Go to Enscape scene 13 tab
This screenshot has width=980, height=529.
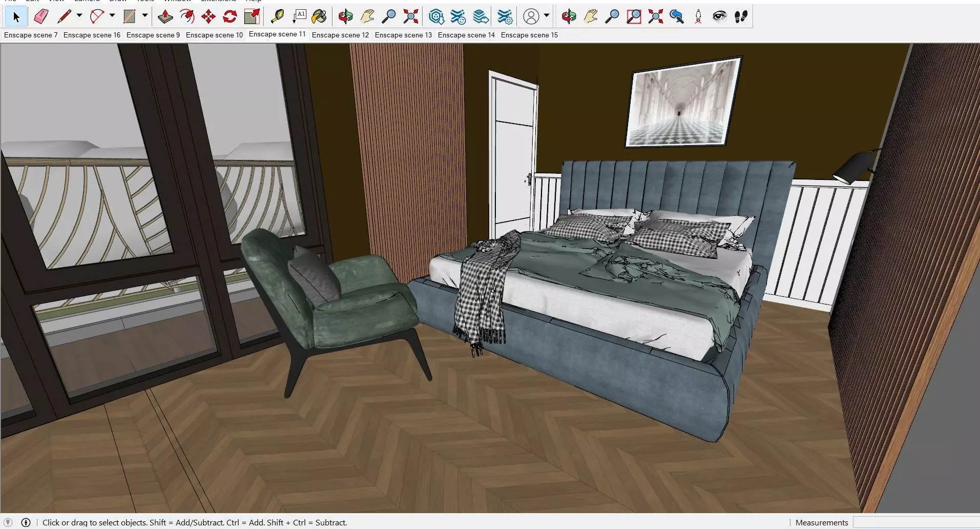click(x=403, y=35)
